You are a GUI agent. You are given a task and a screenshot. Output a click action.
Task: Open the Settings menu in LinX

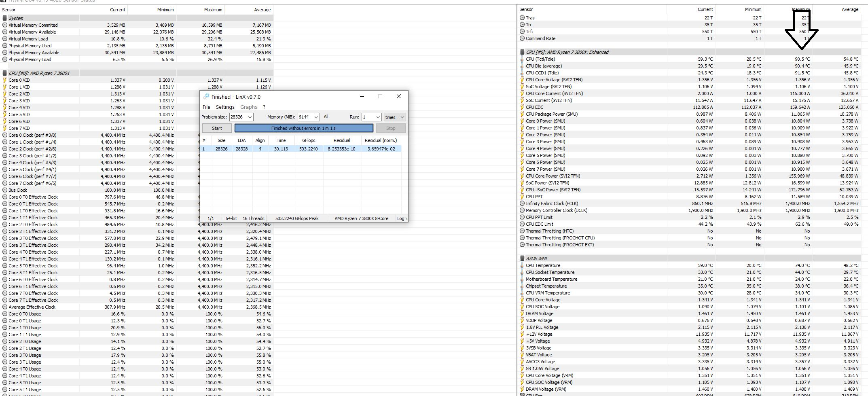pyautogui.click(x=225, y=107)
